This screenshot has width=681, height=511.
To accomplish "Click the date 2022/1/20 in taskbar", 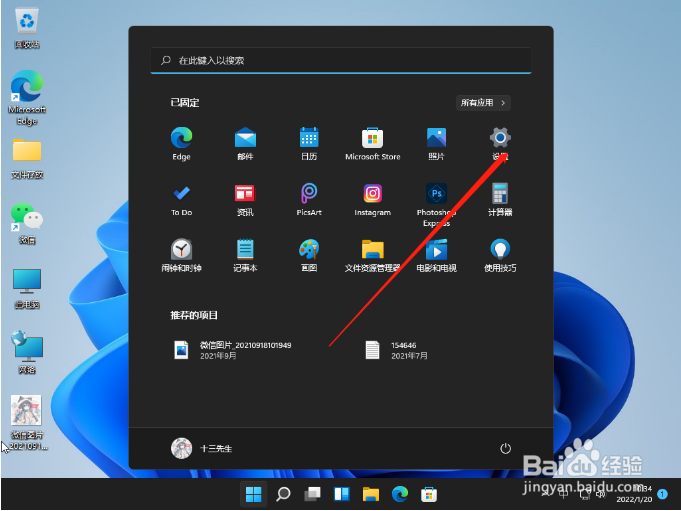I will click(x=634, y=499).
